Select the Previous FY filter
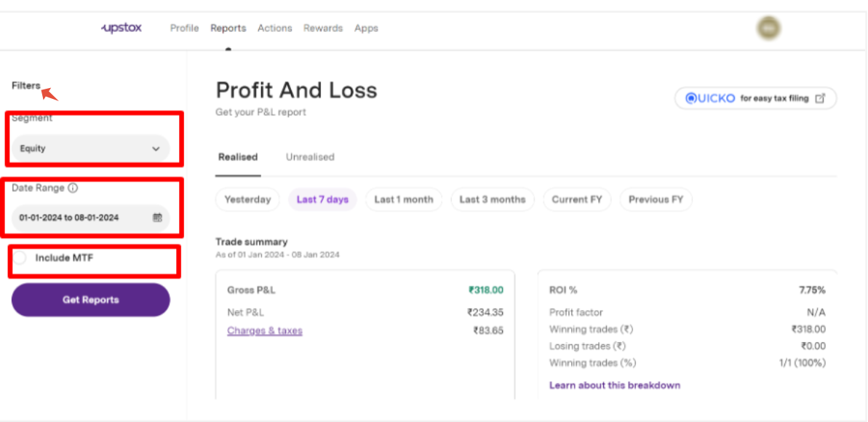Viewport: 868px width, 422px height. 656,200
